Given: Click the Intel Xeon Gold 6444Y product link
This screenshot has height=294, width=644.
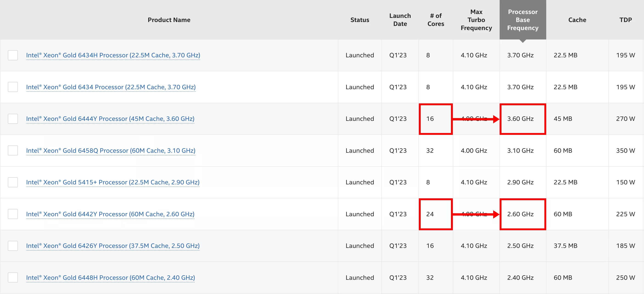Looking at the screenshot, I should coord(111,118).
